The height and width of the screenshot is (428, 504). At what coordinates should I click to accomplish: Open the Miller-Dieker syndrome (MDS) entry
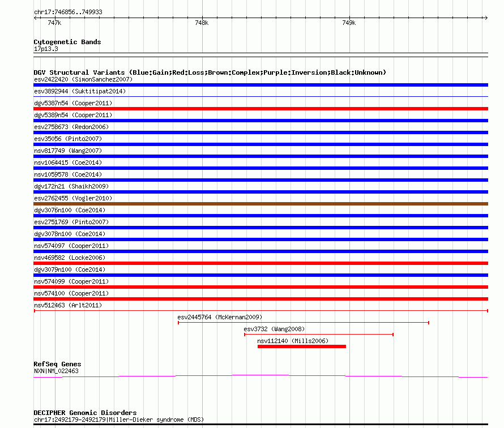(x=119, y=420)
